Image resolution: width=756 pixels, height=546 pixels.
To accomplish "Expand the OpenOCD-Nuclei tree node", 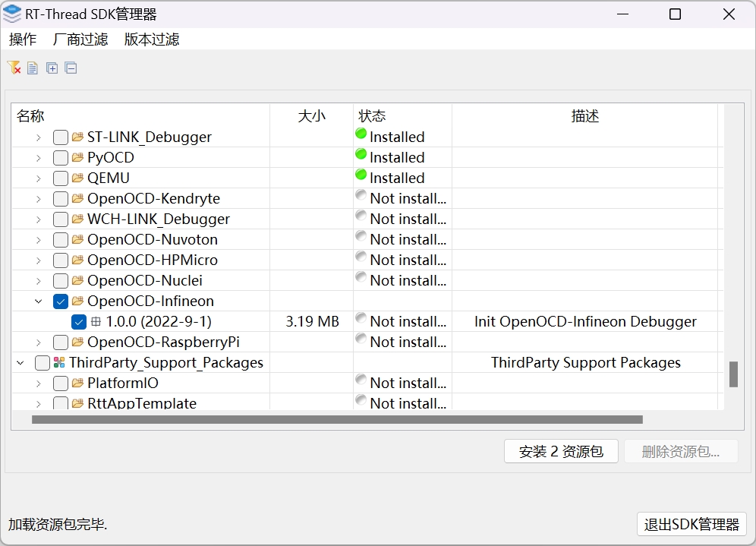I will [39, 281].
